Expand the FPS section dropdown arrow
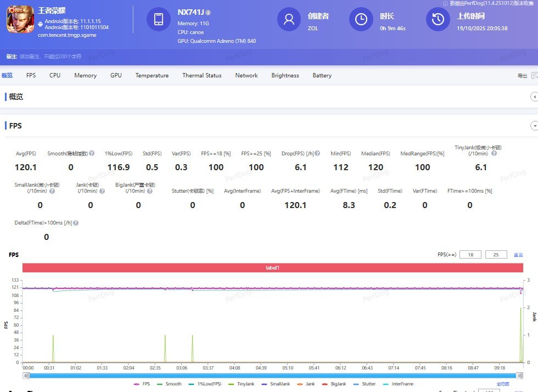The image size is (538, 392). 534,126
